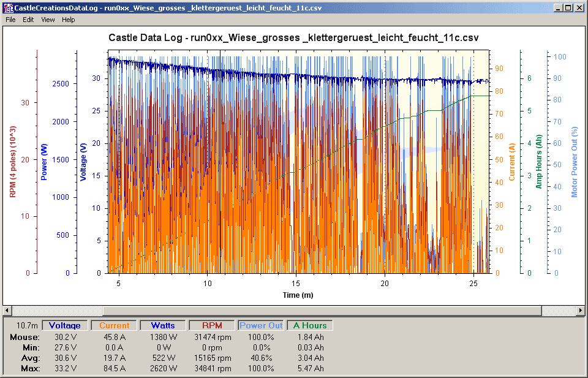Click the Amp Hours (Ah) axis label
The width and height of the screenshot is (588, 378).
click(x=539, y=162)
